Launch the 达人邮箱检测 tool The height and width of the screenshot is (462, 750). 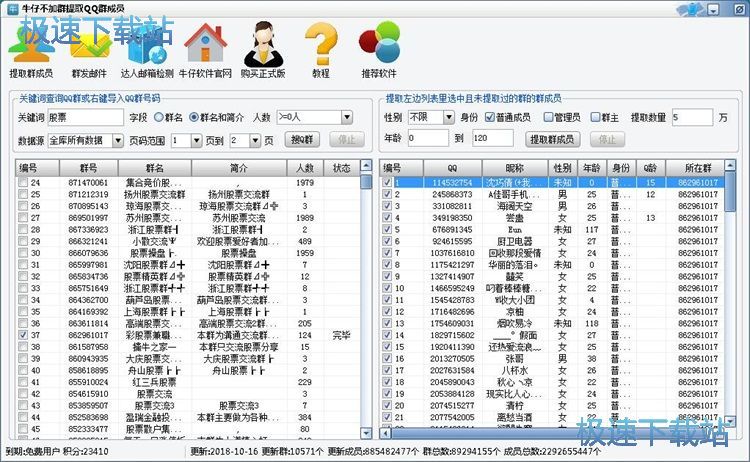point(147,50)
